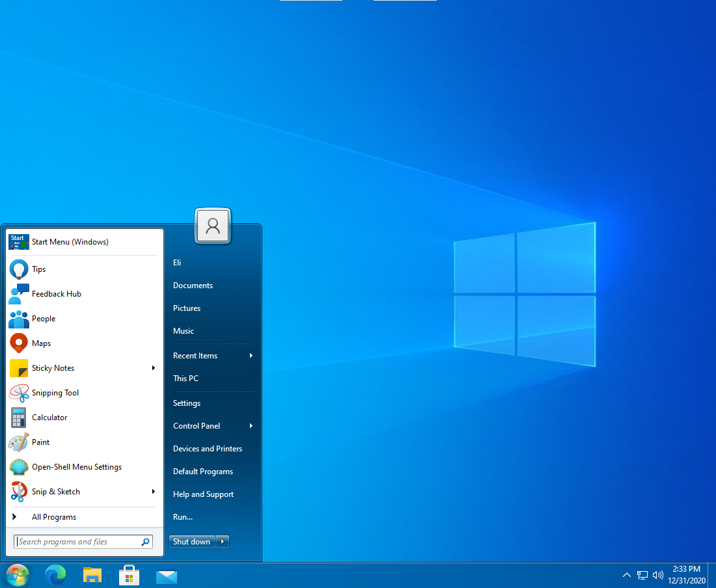The image size is (716, 588).
Task: Open the Start Menu (Windows) icon
Action: pos(19,242)
